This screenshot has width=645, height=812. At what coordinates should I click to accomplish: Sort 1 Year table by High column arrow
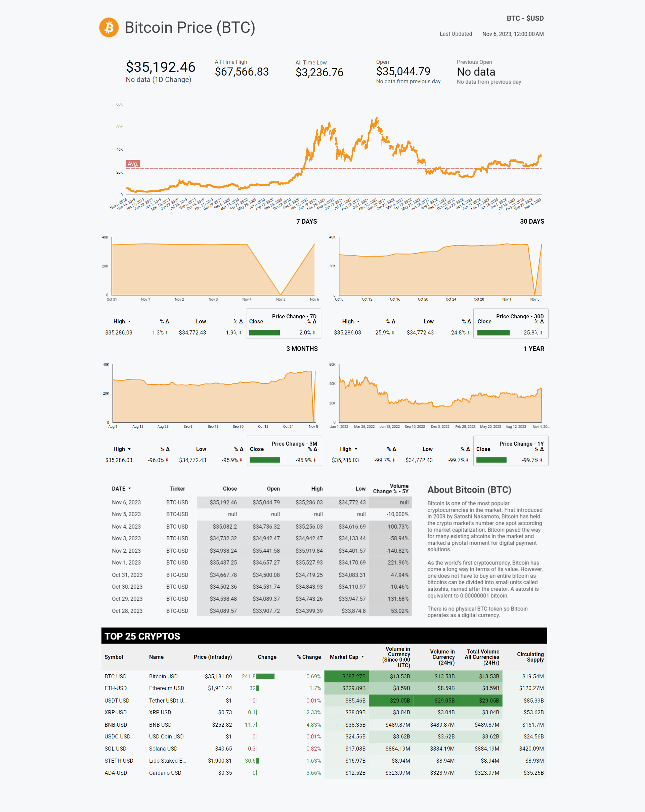click(356, 449)
